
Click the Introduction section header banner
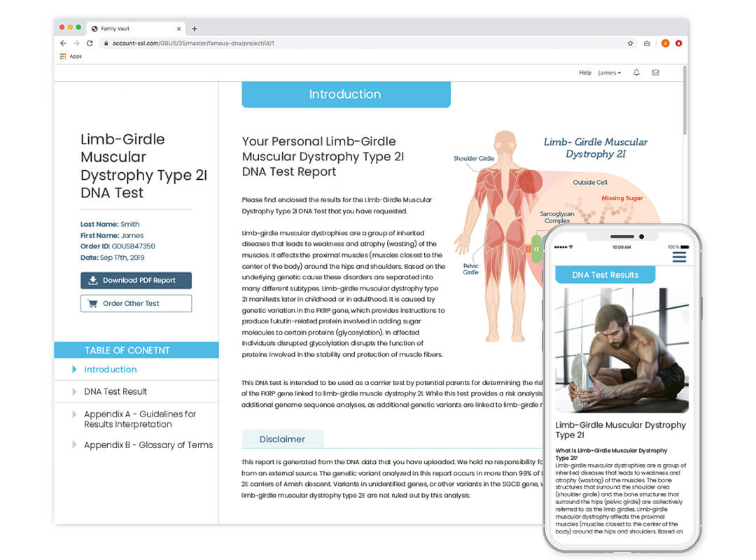346,94
